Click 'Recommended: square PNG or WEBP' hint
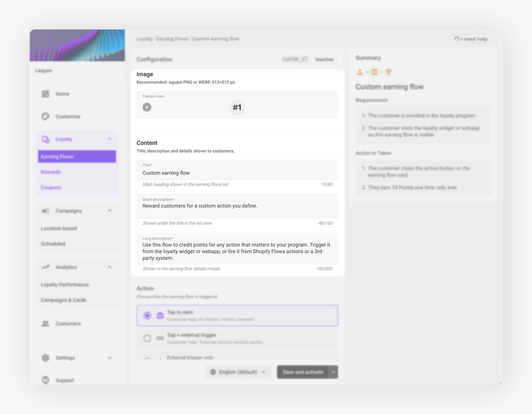532x414 pixels. pyautogui.click(x=186, y=82)
